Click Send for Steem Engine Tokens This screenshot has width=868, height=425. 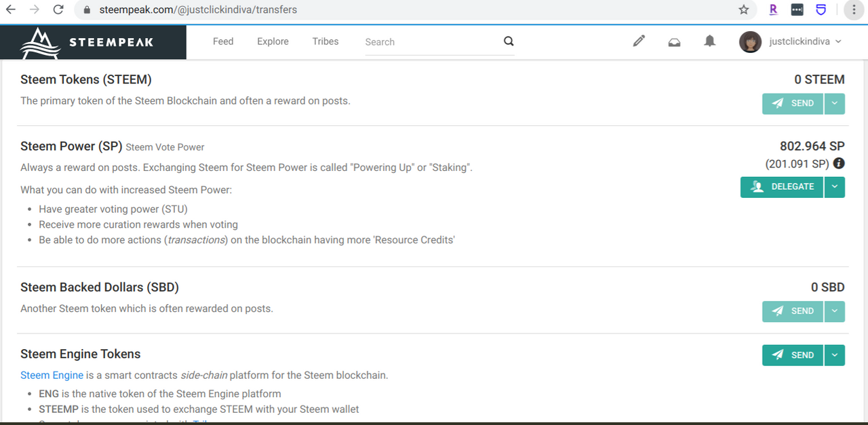click(x=793, y=355)
